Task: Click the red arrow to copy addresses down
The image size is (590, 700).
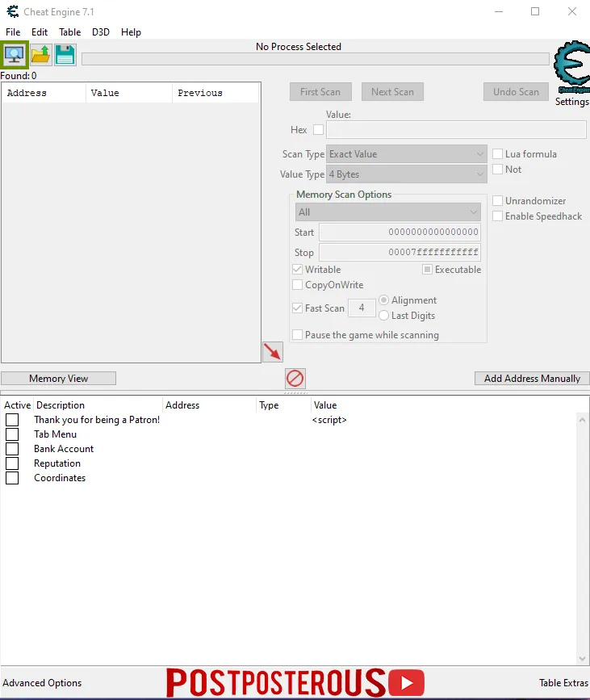Action: click(x=273, y=352)
